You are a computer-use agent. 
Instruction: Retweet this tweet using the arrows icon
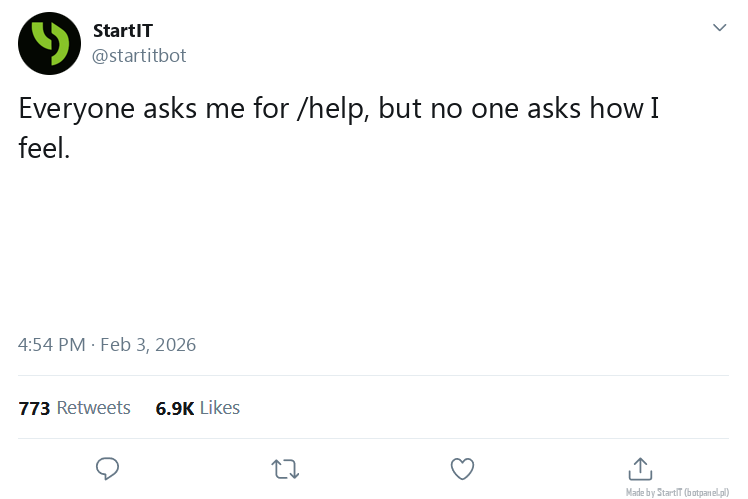[x=285, y=468]
